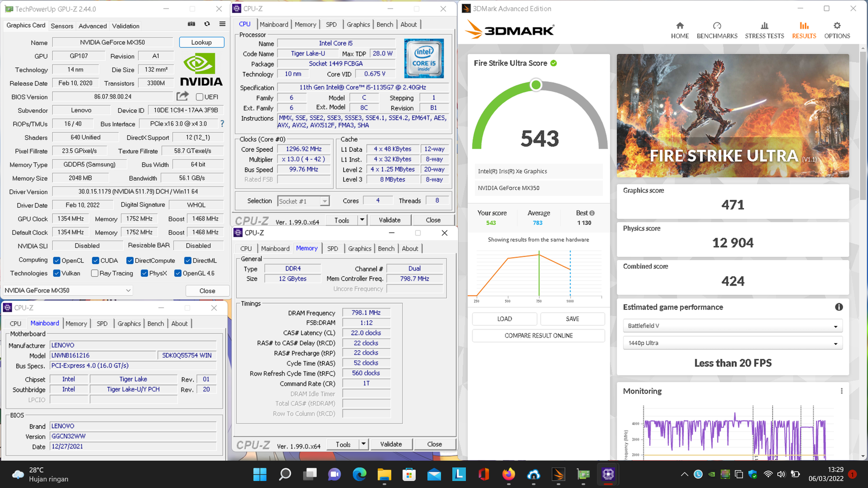Open Microsoft Store from taskbar

pos(409,474)
